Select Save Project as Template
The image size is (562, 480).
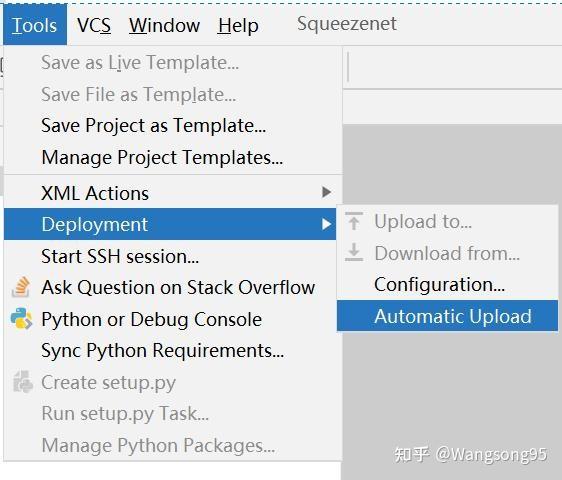153,126
